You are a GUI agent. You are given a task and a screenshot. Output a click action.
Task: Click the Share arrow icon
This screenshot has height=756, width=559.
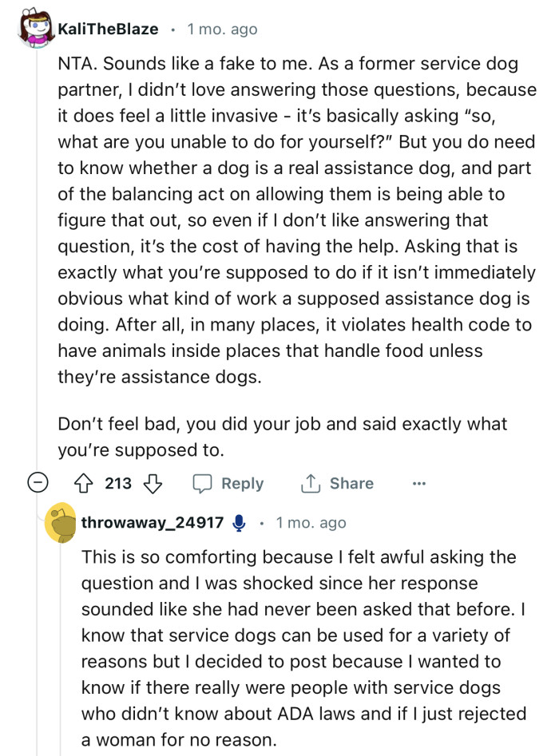pyautogui.click(x=311, y=484)
